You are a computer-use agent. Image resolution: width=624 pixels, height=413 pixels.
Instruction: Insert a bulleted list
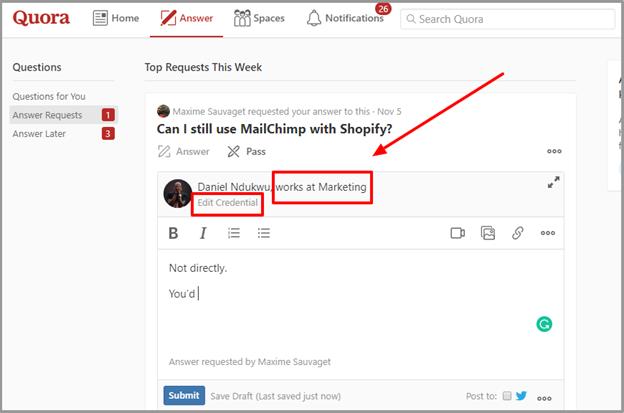[263, 233]
